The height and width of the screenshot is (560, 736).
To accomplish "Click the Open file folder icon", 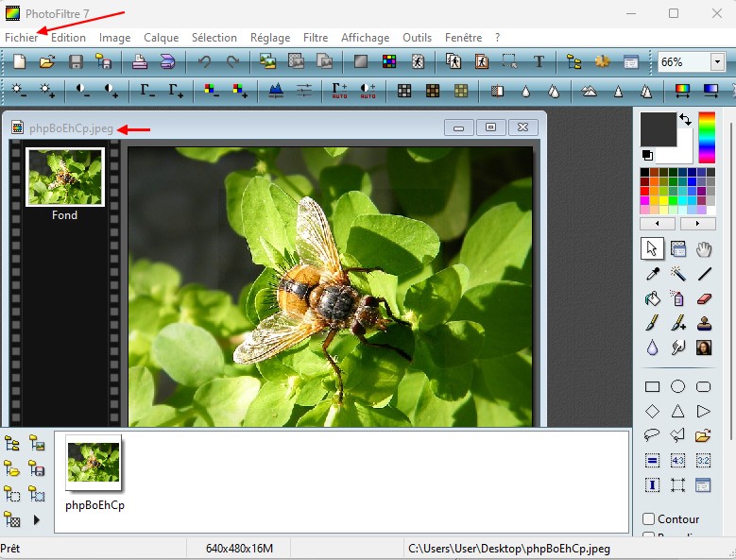I will point(47,62).
